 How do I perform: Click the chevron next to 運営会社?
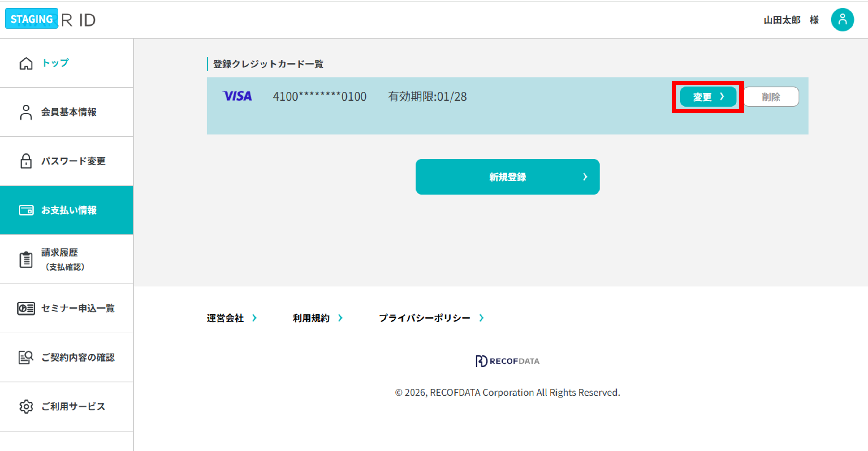254,318
